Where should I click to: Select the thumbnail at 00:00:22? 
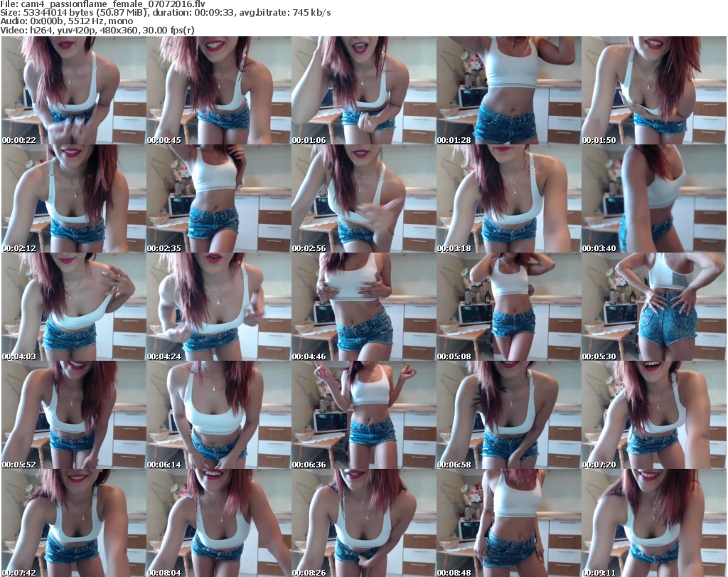[74, 90]
